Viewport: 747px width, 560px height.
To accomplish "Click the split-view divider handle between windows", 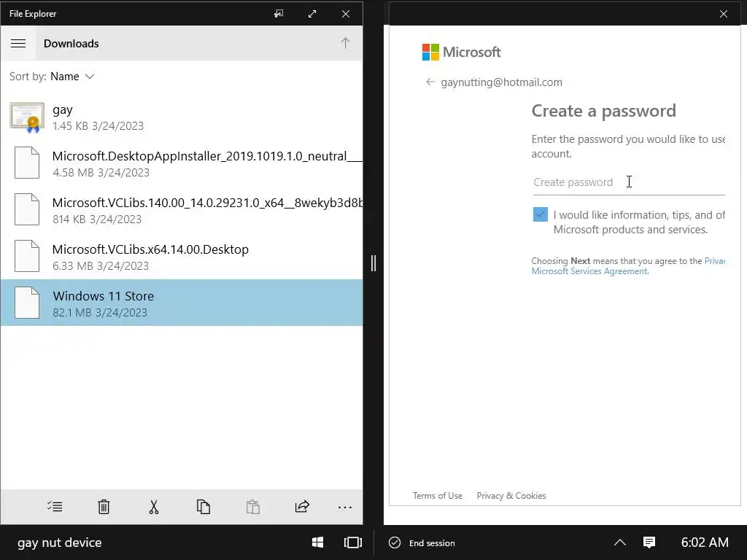I will (x=373, y=262).
